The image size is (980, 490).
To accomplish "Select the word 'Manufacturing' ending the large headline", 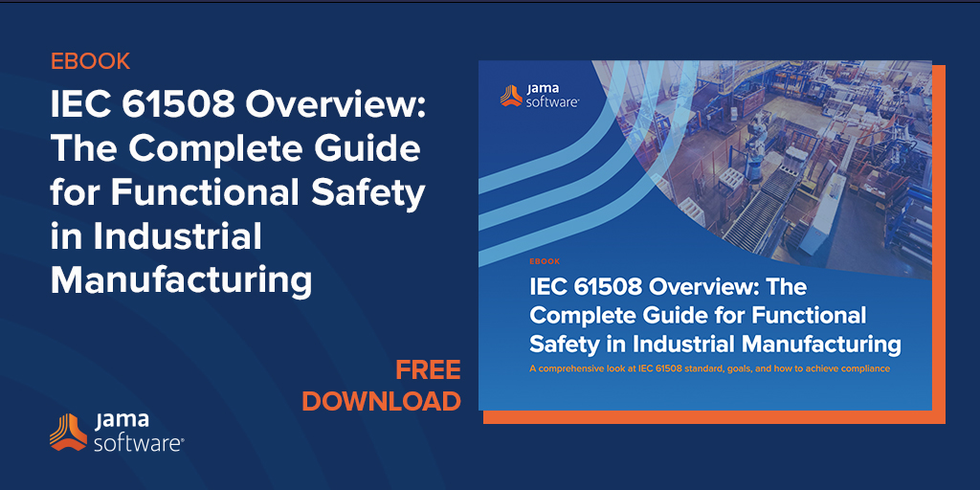I will (181, 279).
